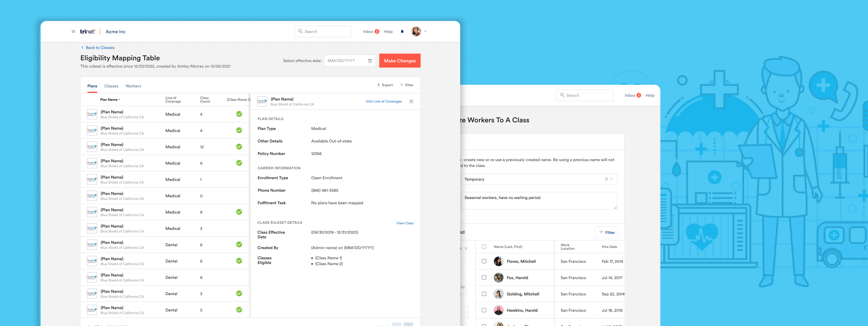Check the box for Flores, Mitchell
This screenshot has height=326, width=868.
[x=484, y=261]
